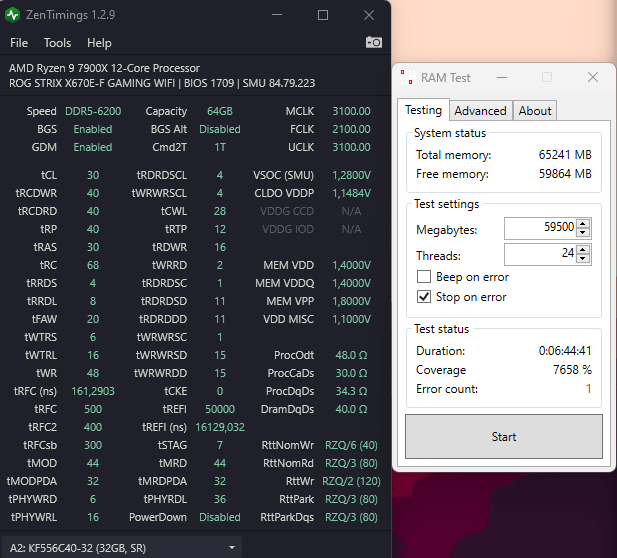Viewport: 617px width, 558px height.
Task: Decrease Megabytes value with down arrow
Action: pos(583,232)
